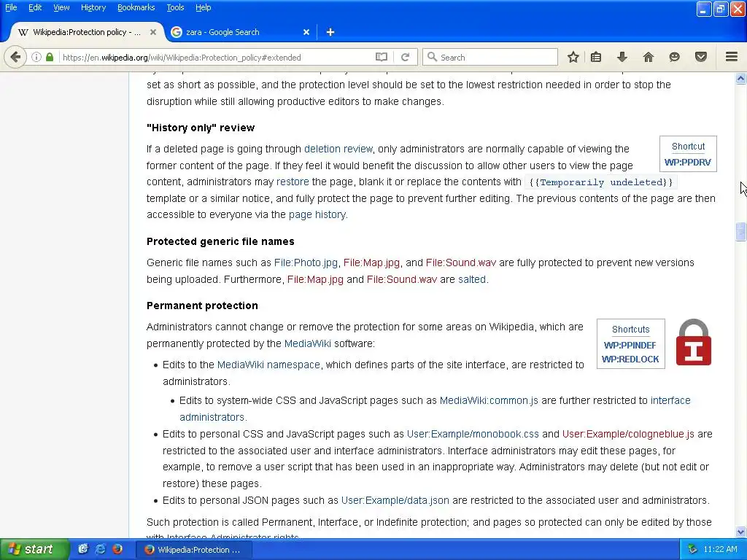The height and width of the screenshot is (560, 747).
Task: Open the Tools menu
Action: tap(175, 7)
